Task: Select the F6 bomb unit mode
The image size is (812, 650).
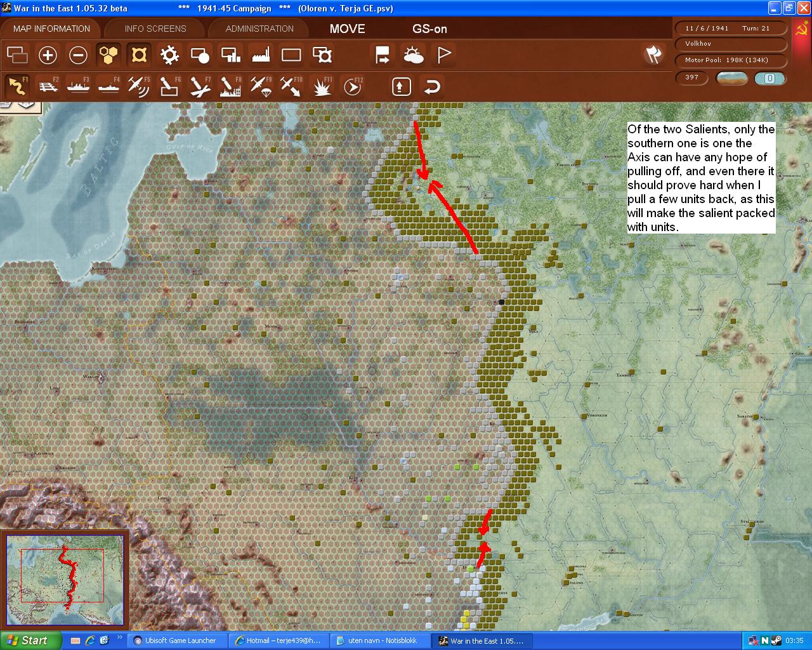Action: point(169,86)
